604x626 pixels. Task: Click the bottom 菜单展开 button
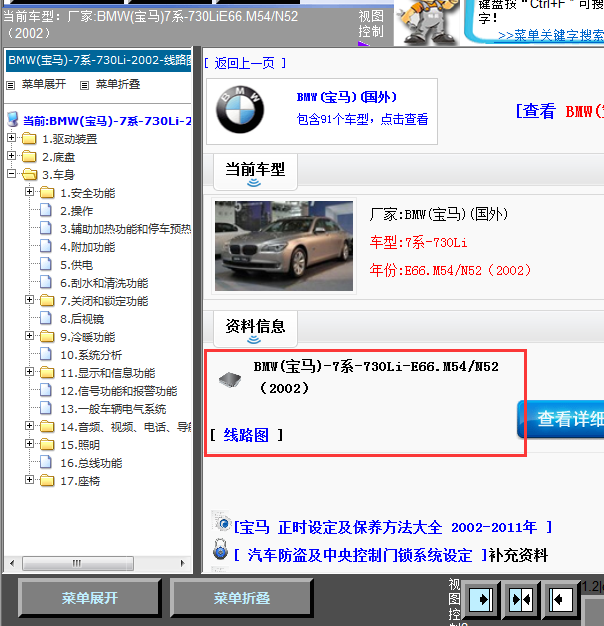click(89, 598)
